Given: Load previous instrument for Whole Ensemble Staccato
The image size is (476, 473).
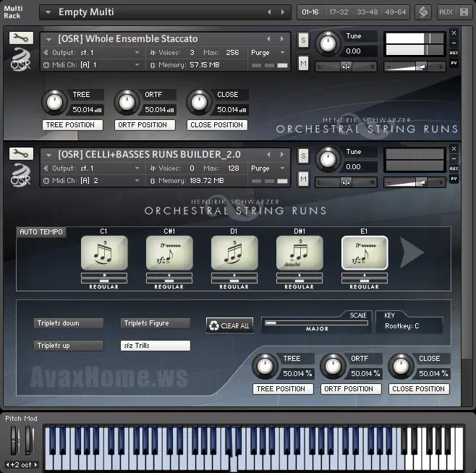Looking at the screenshot, I should pyautogui.click(x=268, y=39).
